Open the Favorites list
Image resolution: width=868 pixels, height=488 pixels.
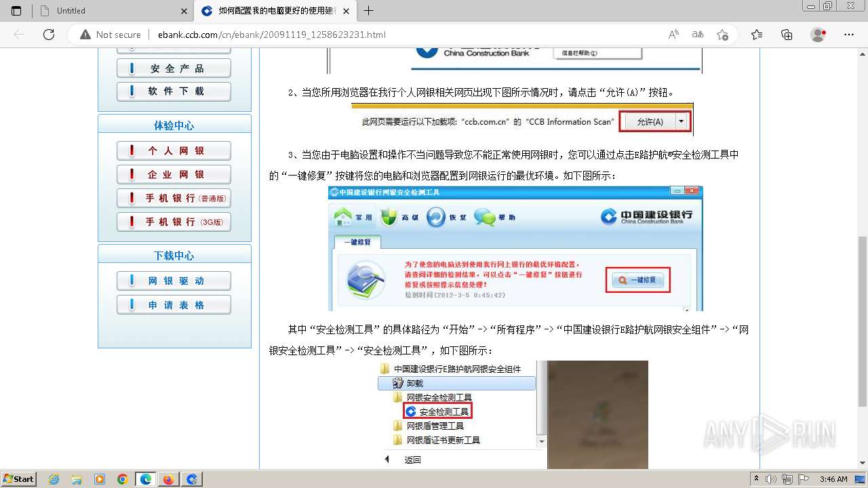(757, 35)
